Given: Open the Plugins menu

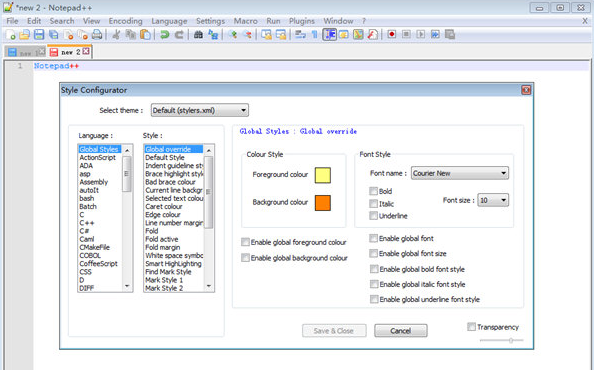Looking at the screenshot, I should click(x=302, y=21).
